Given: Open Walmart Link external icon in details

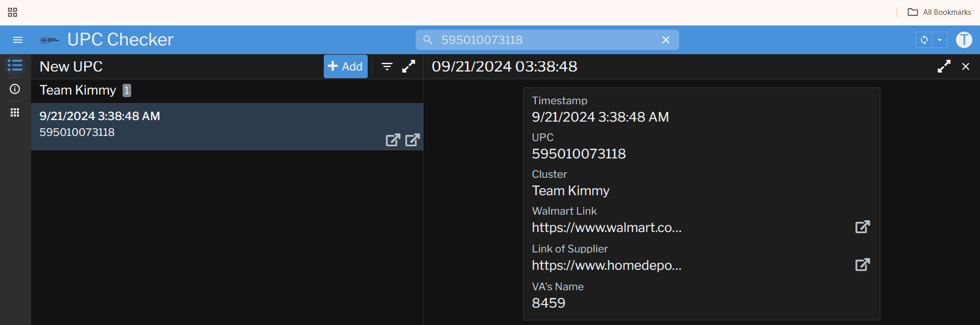Looking at the screenshot, I should pyautogui.click(x=862, y=227).
